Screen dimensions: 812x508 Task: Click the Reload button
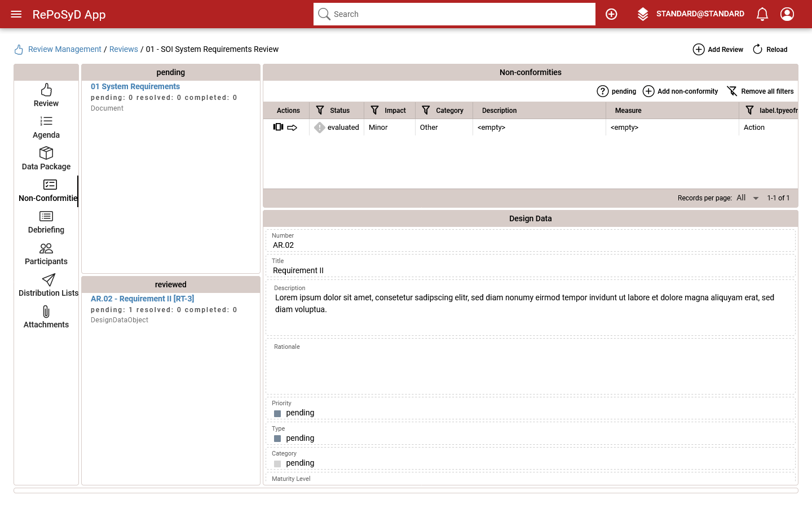coord(770,50)
